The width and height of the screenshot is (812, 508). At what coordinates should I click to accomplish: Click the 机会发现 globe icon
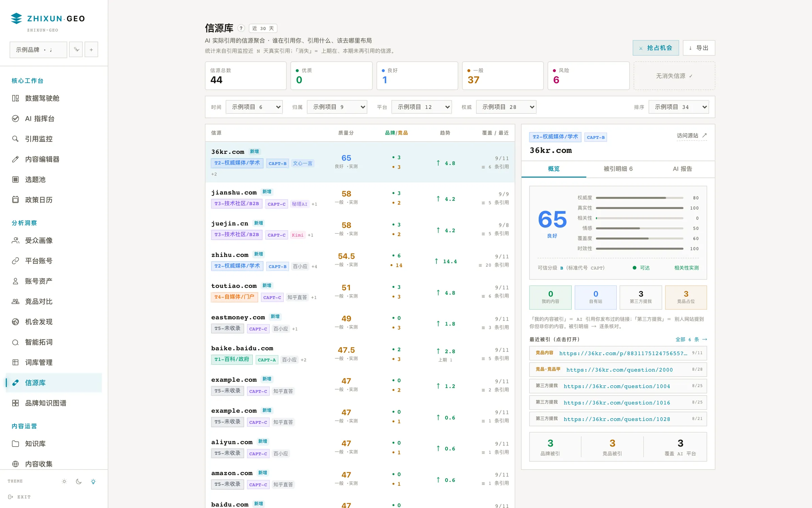(16, 322)
